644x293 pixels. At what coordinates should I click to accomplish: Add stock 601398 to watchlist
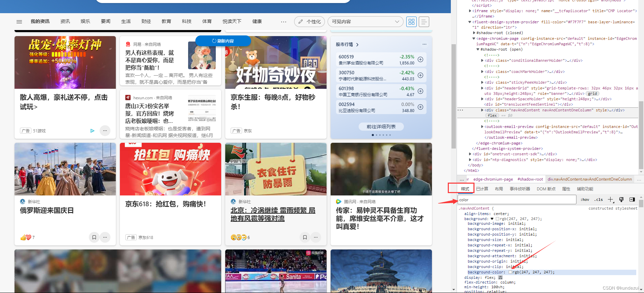[x=420, y=91]
